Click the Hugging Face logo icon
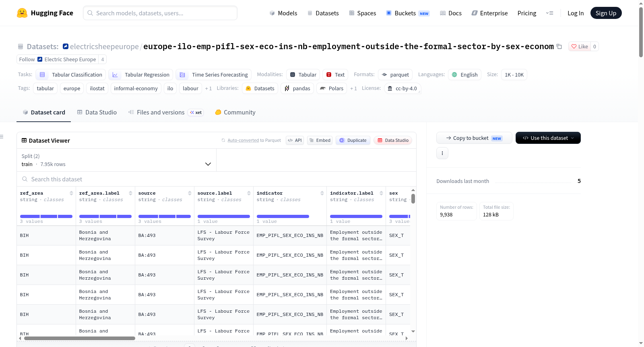 [x=22, y=13]
